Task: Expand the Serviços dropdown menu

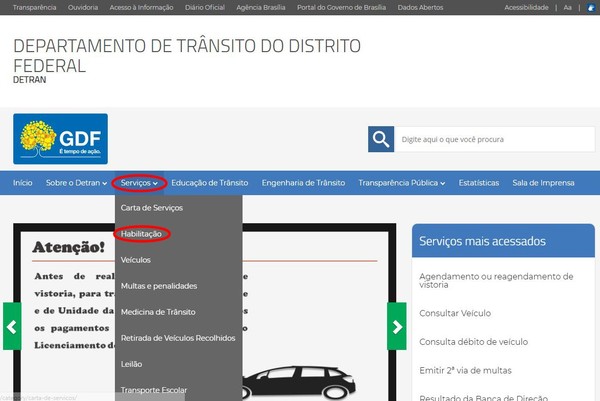Action: pyautogui.click(x=138, y=183)
